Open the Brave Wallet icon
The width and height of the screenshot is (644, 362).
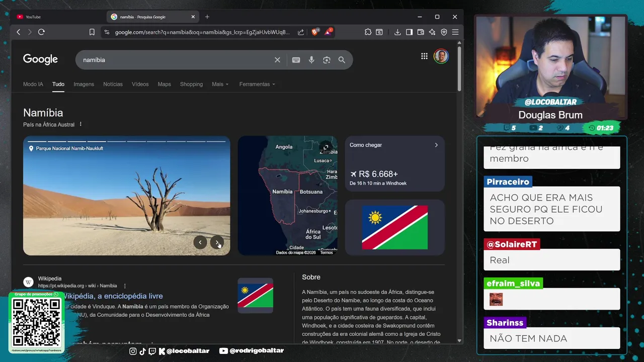click(x=421, y=32)
